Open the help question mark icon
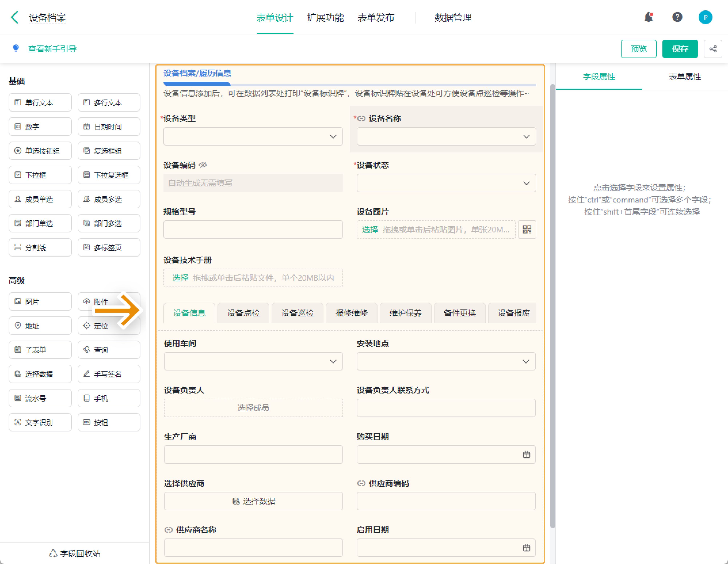This screenshot has height=564, width=728. coord(677,17)
